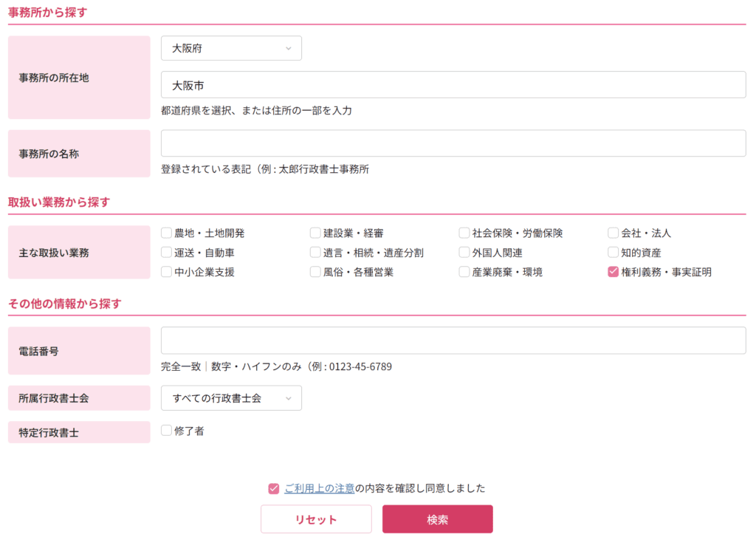The height and width of the screenshot is (543, 756).
Task: Click the office address field containing 大阪市
Action: click(453, 85)
